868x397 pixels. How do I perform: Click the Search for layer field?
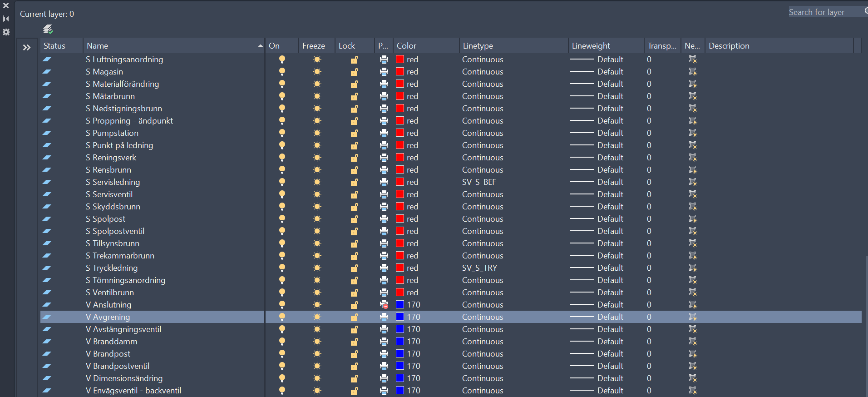click(x=824, y=12)
